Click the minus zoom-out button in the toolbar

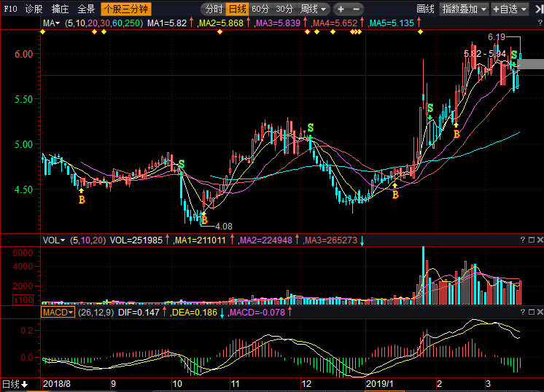(x=356, y=9)
